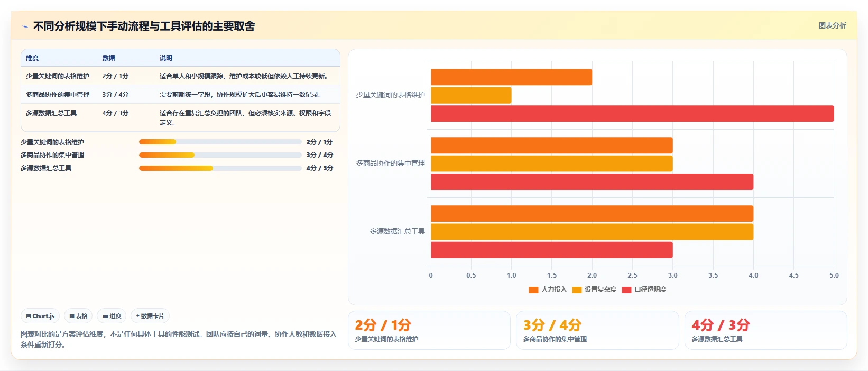Click the 数据 column header in the table
The width and height of the screenshot is (868, 371).
click(108, 58)
